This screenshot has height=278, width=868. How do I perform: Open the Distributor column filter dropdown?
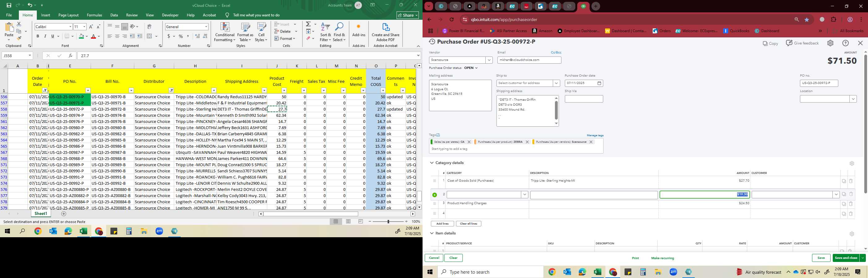pyautogui.click(x=171, y=90)
